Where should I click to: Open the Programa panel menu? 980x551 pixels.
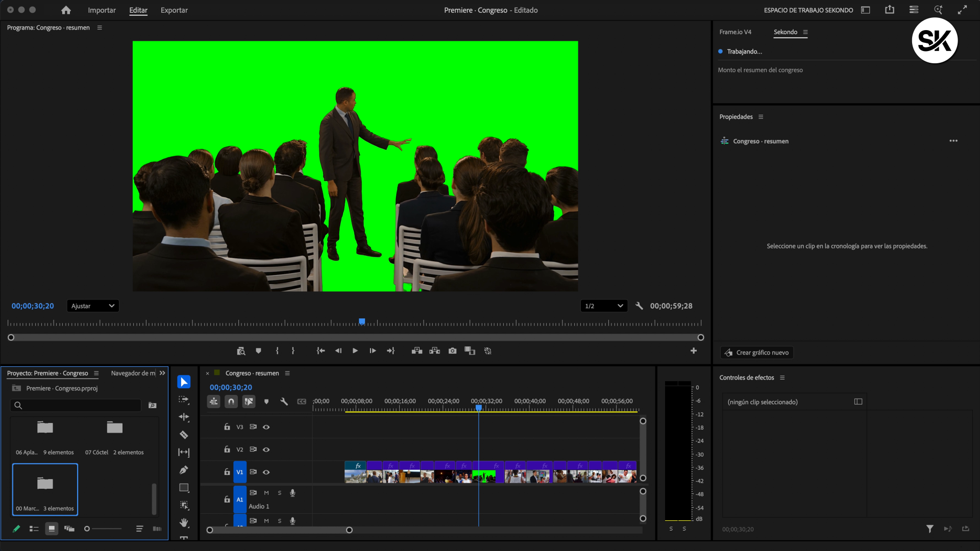(100, 28)
